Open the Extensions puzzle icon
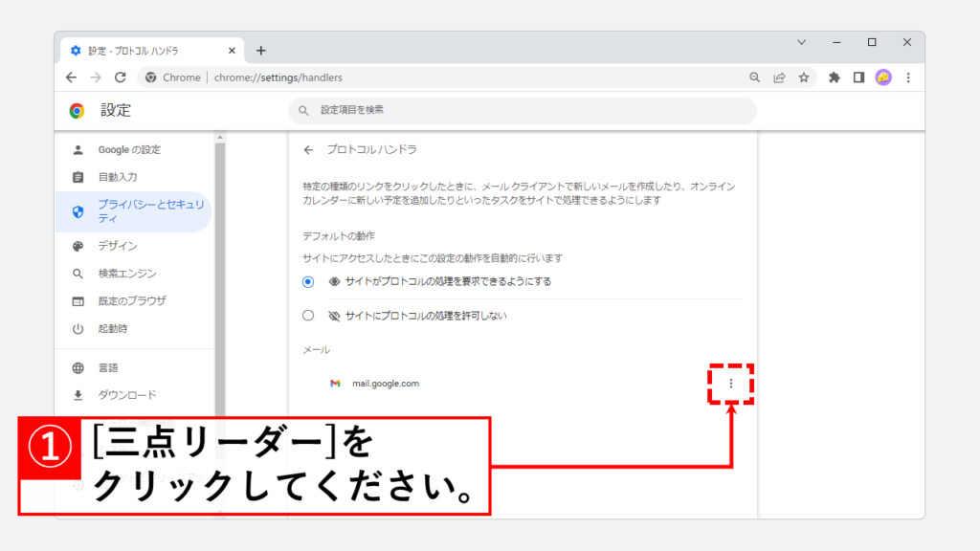 834,77
